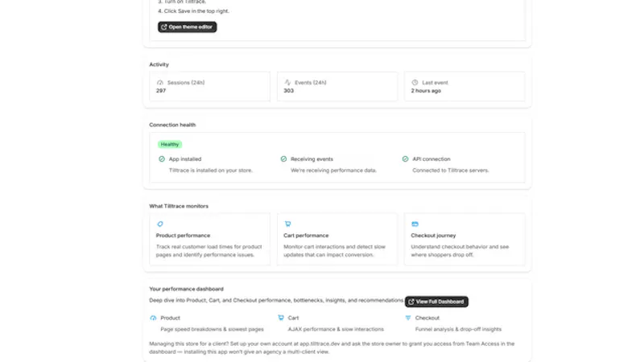The width and height of the screenshot is (644, 362).
Task: Click 'Tilltrace is installed on your store' text
Action: point(211,171)
